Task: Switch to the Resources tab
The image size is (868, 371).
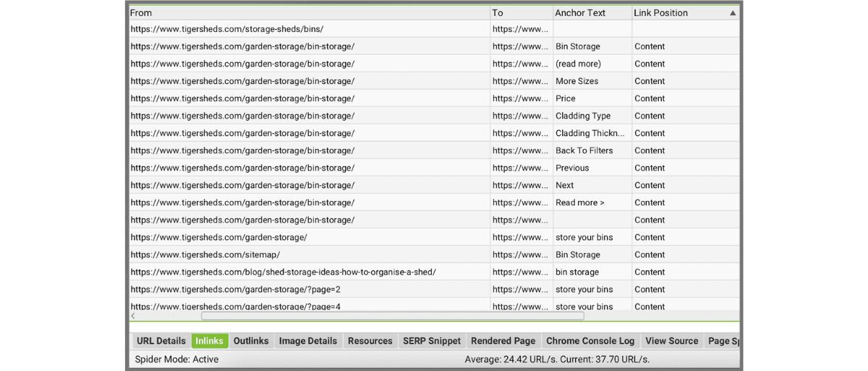Action: pos(370,341)
